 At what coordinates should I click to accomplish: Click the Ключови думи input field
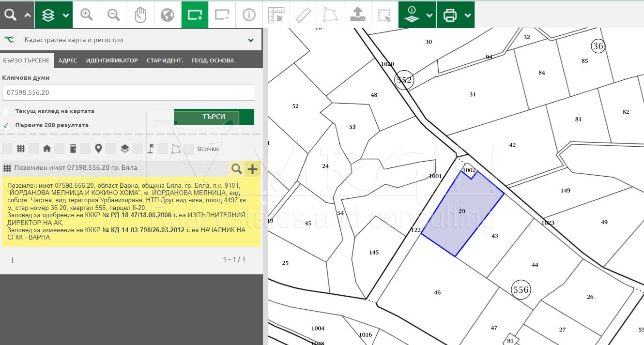[128, 92]
